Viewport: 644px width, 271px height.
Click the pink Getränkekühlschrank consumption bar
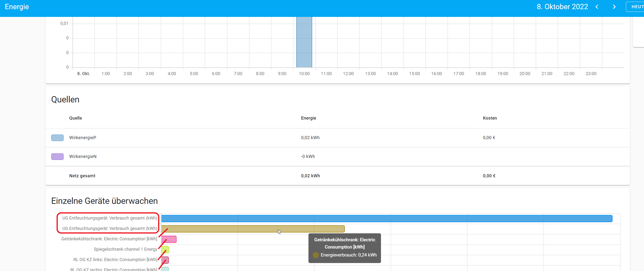click(169, 239)
